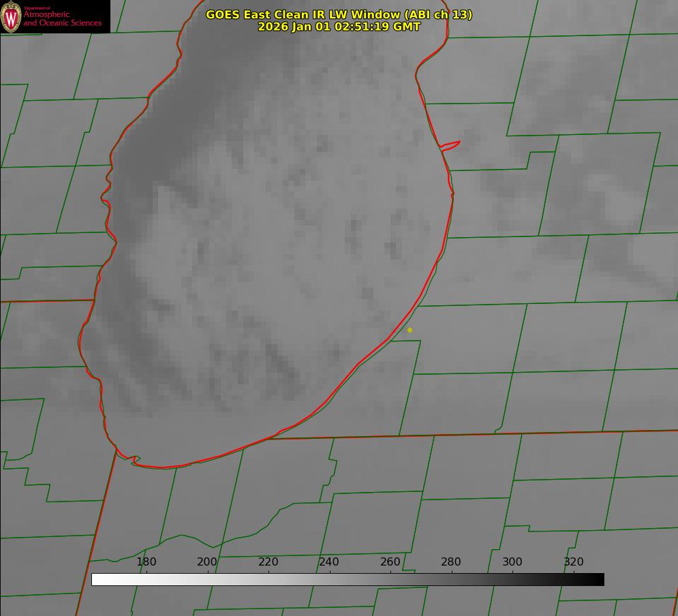
Task: Click the red inlet outline on east shore
Action: click(450, 146)
